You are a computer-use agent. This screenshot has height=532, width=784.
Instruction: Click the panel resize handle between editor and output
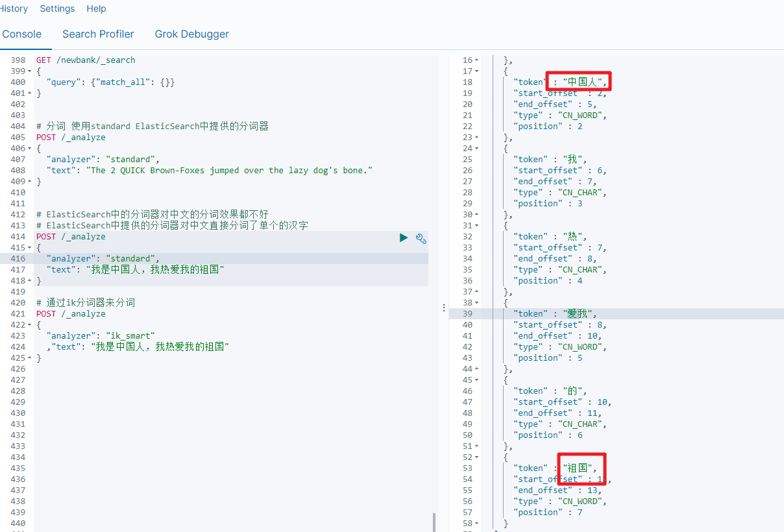[444, 308]
